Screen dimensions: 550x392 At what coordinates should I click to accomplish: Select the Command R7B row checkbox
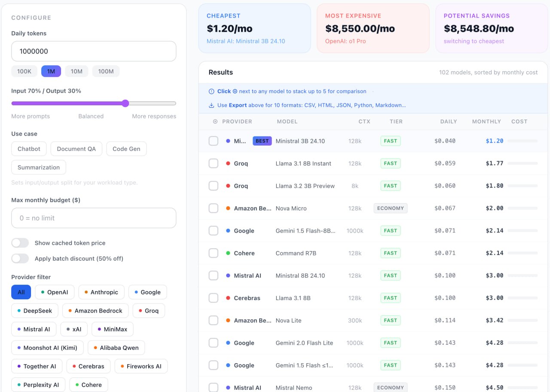coord(214,253)
